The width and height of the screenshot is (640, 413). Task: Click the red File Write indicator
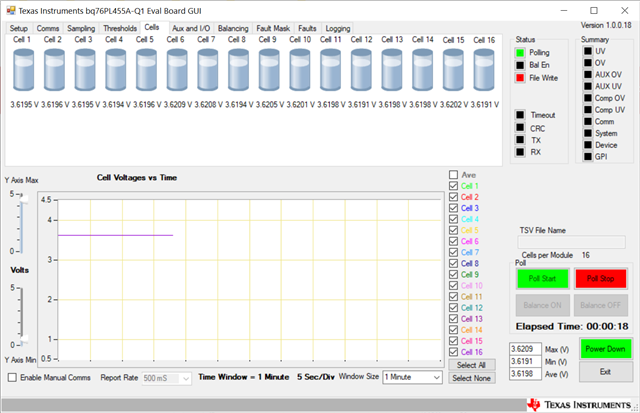pos(520,78)
